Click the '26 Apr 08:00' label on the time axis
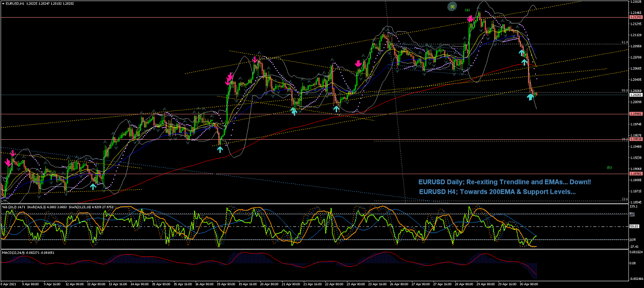 click(x=400, y=284)
